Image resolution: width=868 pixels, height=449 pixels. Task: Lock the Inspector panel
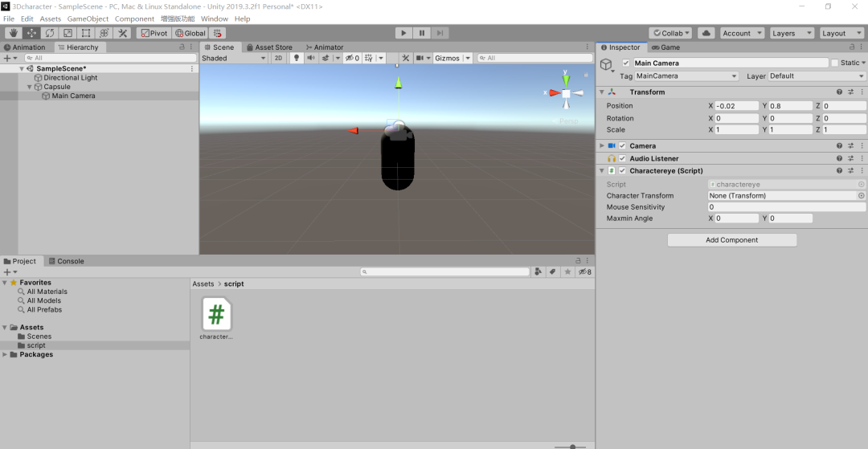point(854,47)
